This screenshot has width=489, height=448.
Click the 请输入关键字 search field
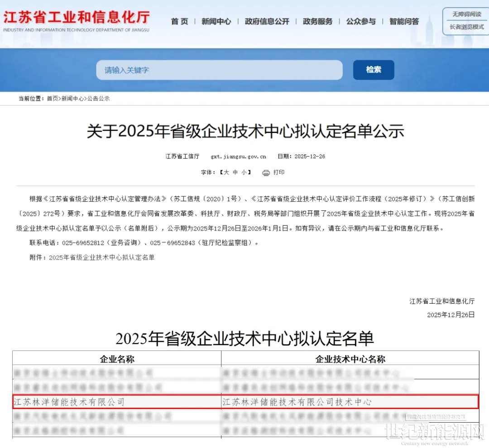(219, 70)
